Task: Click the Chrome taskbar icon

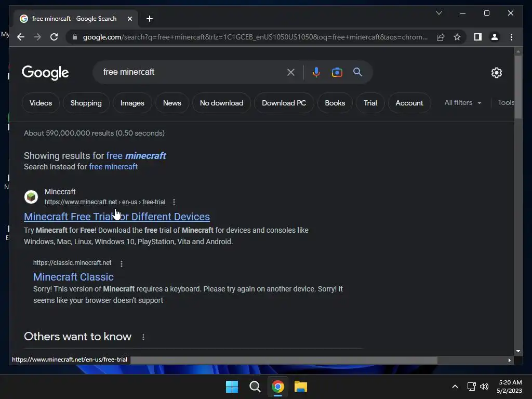Action: [x=277, y=387]
